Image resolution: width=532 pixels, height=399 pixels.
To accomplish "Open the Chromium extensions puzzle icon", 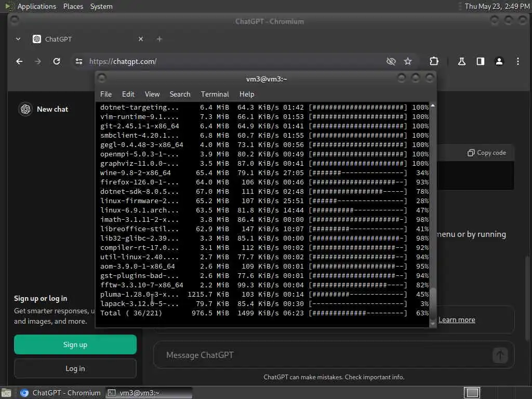I will click(x=434, y=61).
